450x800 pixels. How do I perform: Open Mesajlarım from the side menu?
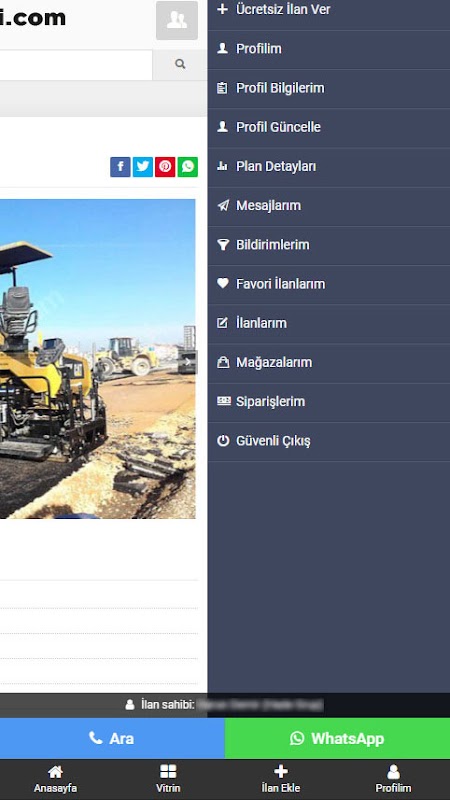click(x=329, y=206)
